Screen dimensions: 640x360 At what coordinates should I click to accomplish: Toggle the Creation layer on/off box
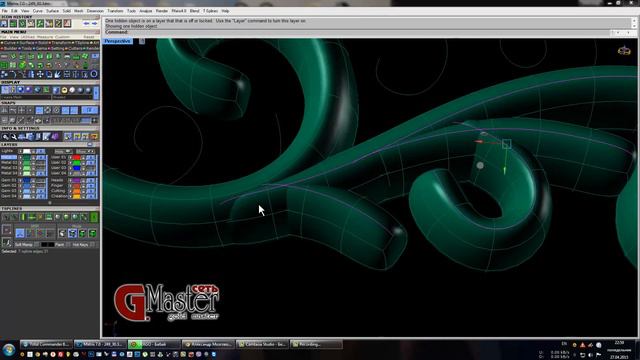[91, 196]
